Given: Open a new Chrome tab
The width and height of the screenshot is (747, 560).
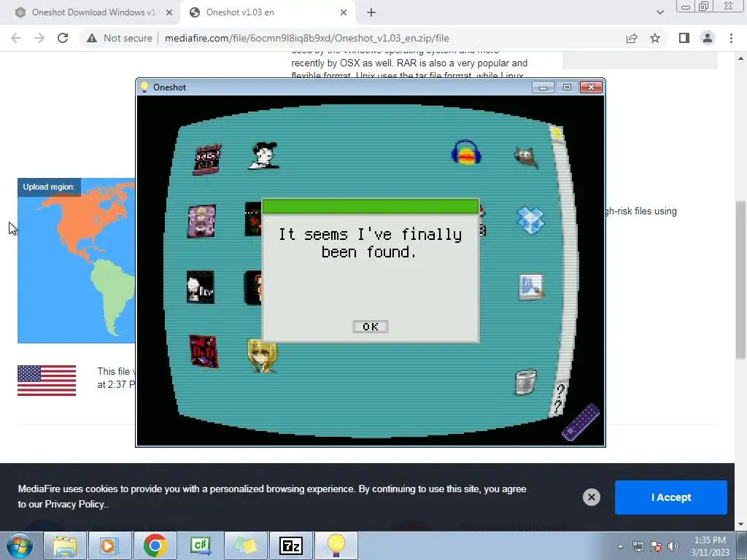Looking at the screenshot, I should pos(371,13).
